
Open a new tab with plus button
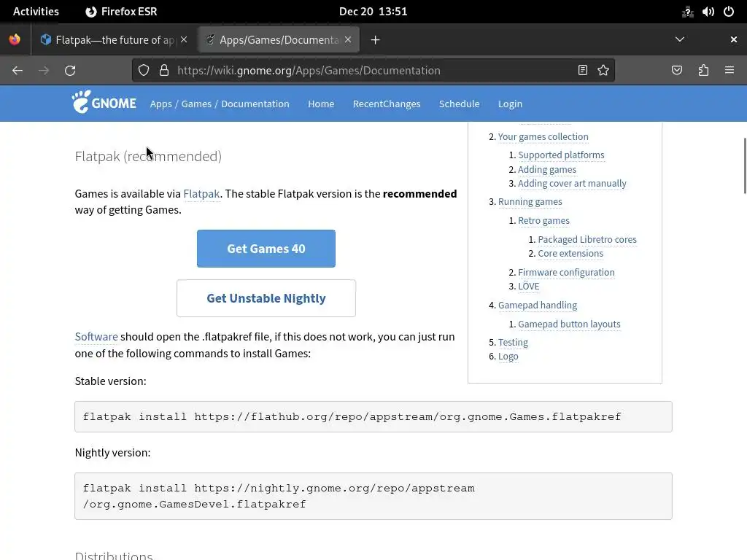[x=376, y=40]
